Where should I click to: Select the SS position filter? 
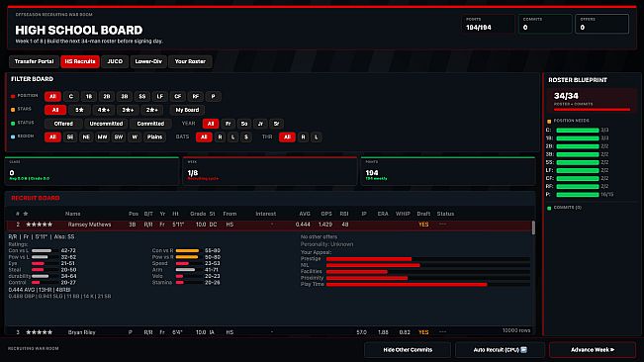(x=142, y=97)
